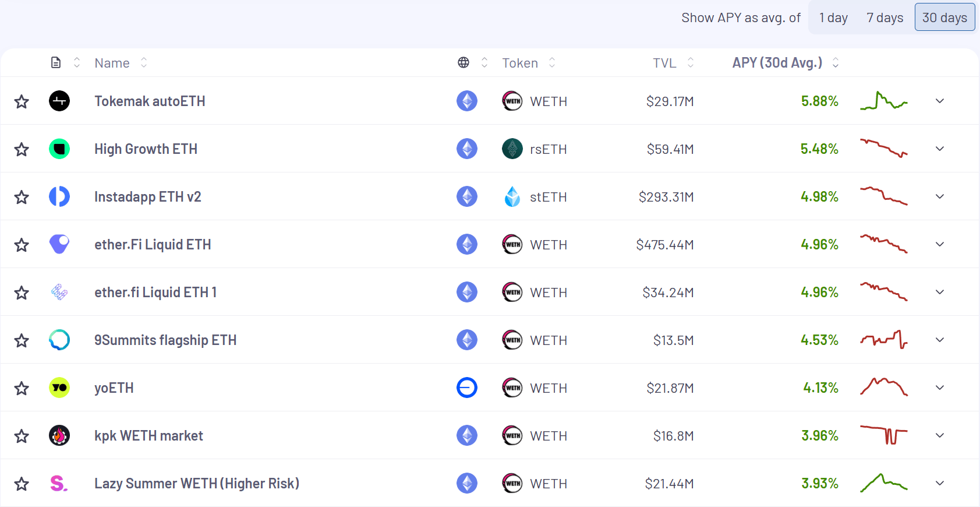This screenshot has height=507, width=980.
Task: Switch APY average to 1 day
Action: point(833,17)
